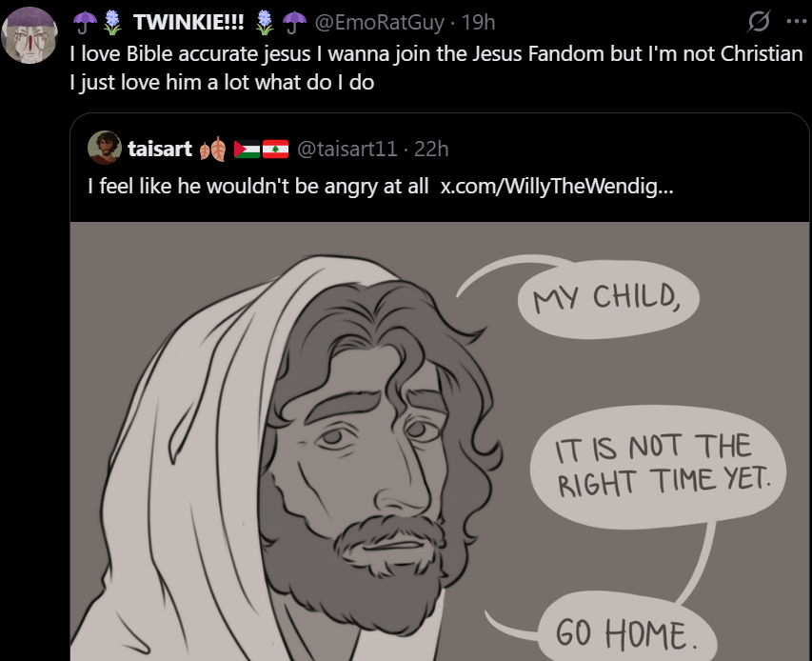Open the 22h quoted tweet timestamp

click(431, 150)
